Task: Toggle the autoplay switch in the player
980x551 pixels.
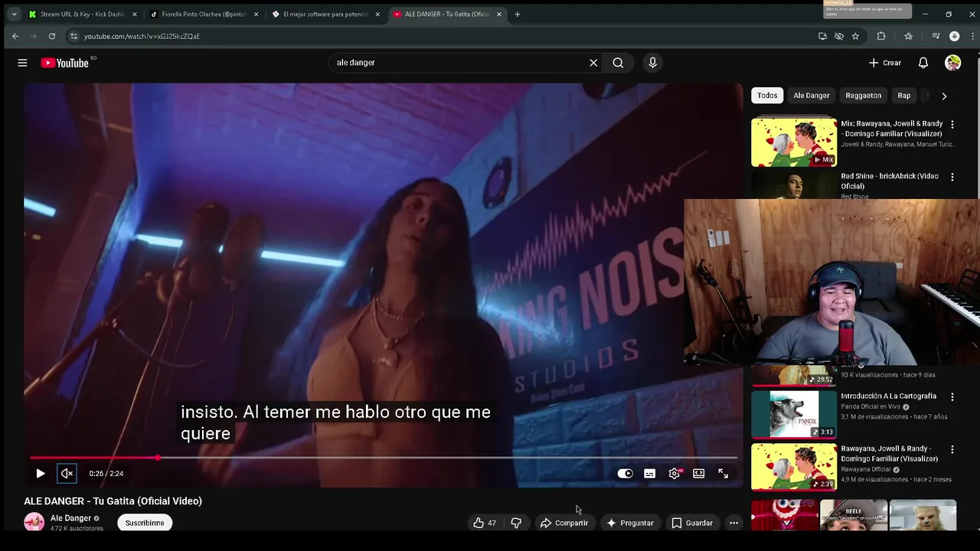Action: pyautogui.click(x=626, y=474)
